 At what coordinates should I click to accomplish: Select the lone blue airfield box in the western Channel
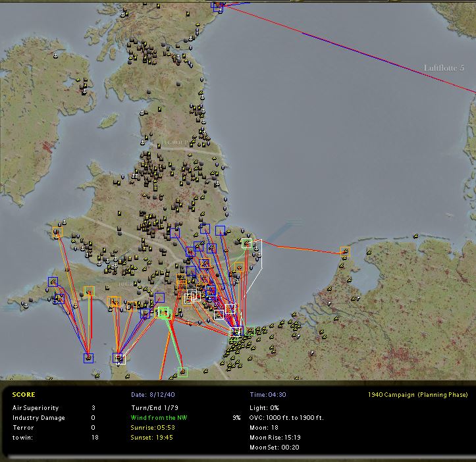coord(88,358)
